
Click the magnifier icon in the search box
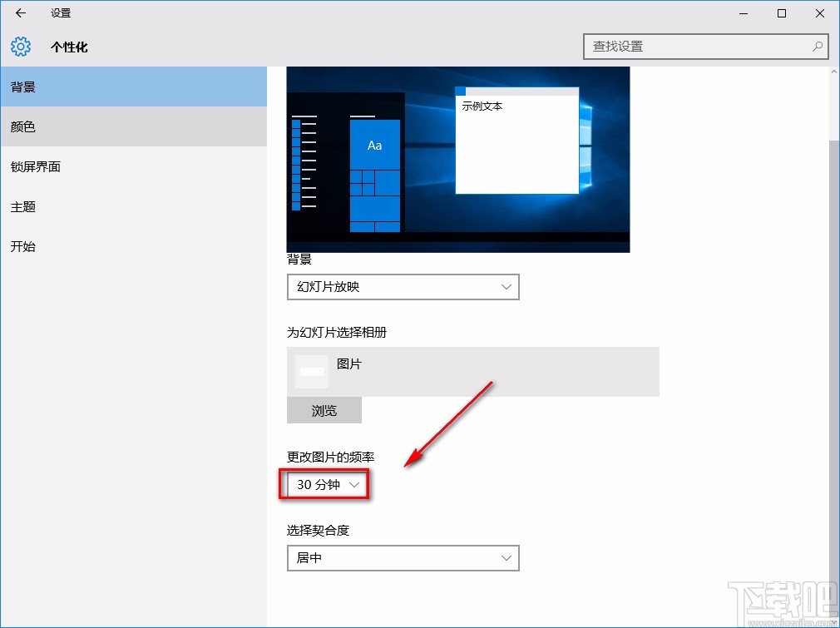(817, 47)
